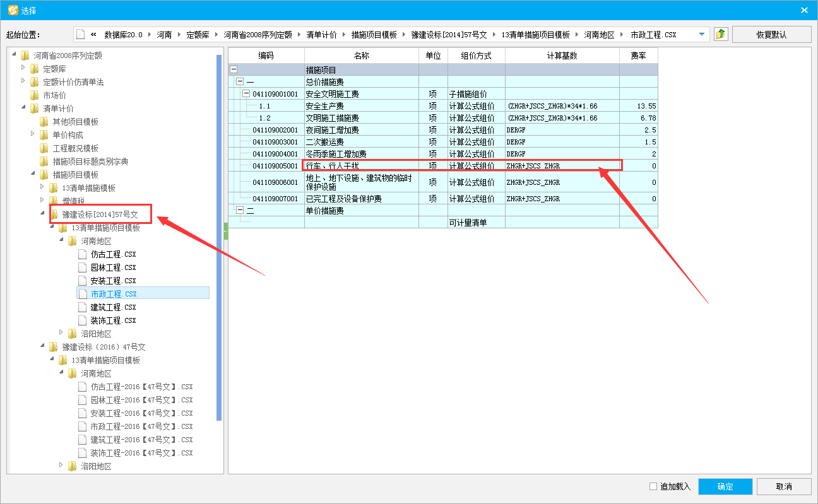Click the 取消 button

pyautogui.click(x=784, y=486)
